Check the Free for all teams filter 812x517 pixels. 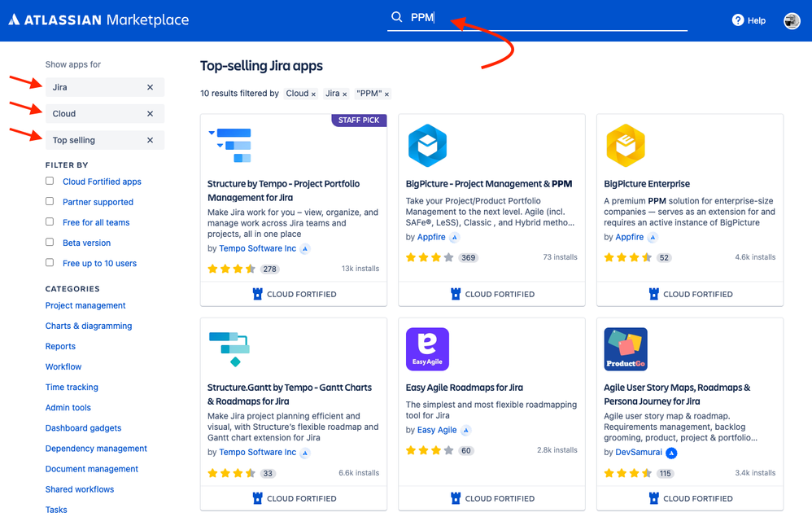pos(50,221)
